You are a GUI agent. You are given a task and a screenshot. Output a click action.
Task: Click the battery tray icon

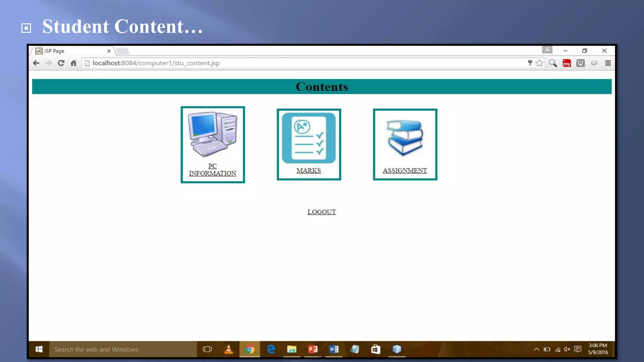pos(547,349)
